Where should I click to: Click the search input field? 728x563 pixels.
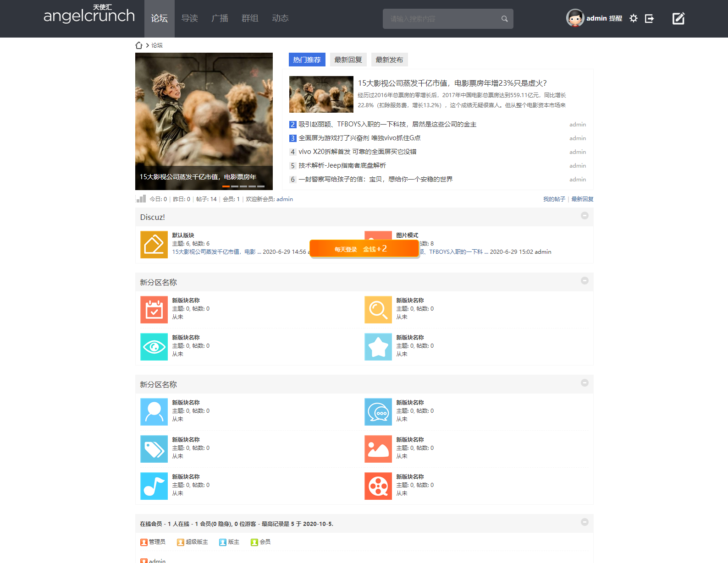coord(440,19)
